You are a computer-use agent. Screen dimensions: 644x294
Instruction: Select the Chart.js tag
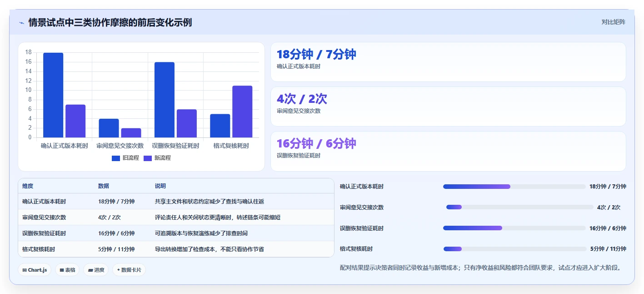35,270
